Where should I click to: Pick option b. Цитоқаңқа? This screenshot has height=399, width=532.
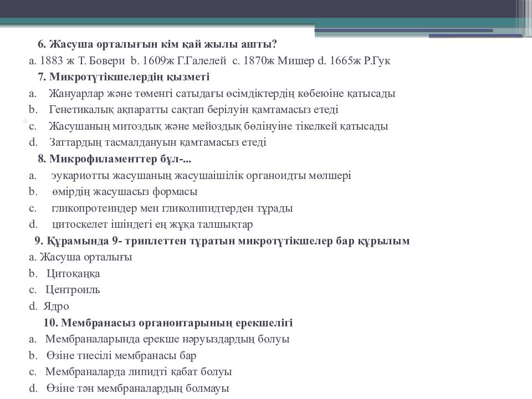(x=64, y=273)
